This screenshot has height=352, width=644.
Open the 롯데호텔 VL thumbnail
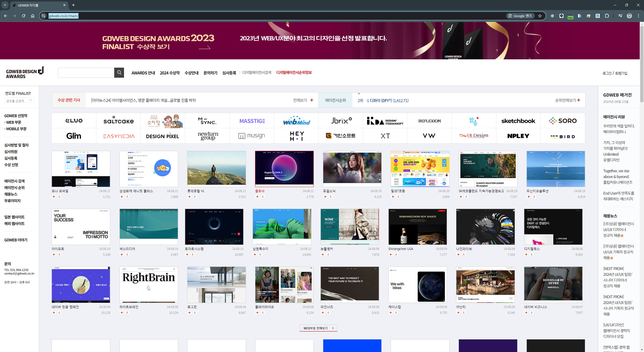216,169
